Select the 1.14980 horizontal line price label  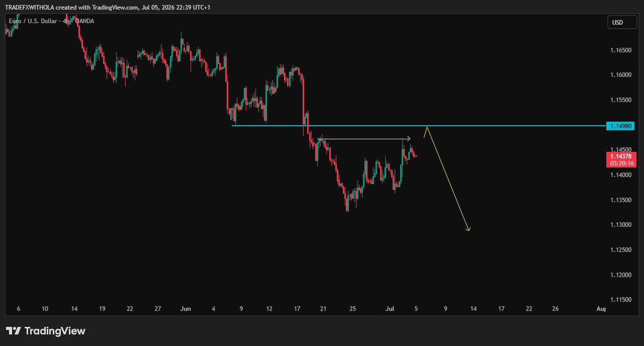point(620,126)
